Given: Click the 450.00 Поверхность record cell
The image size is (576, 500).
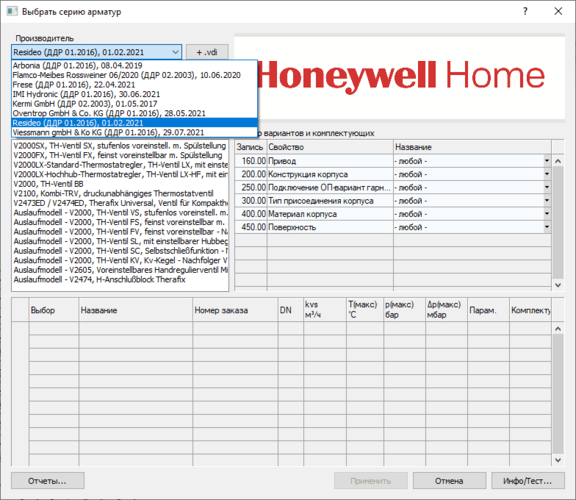Looking at the screenshot, I should point(251,227).
